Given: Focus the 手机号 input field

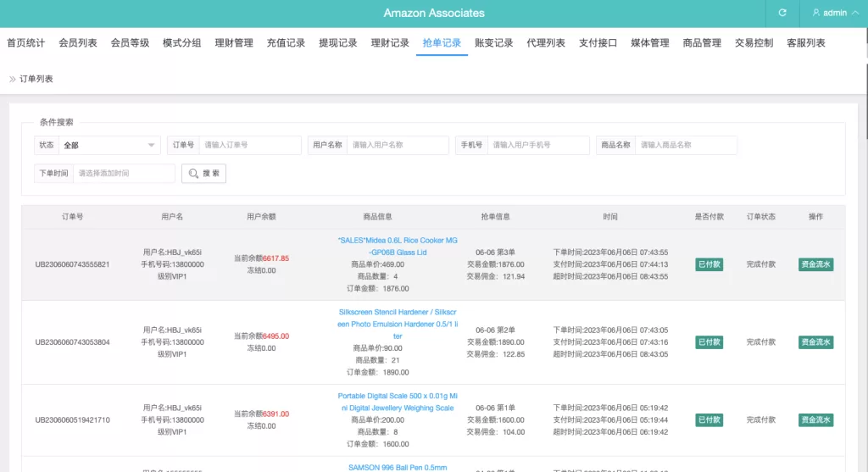Looking at the screenshot, I should 538,145.
